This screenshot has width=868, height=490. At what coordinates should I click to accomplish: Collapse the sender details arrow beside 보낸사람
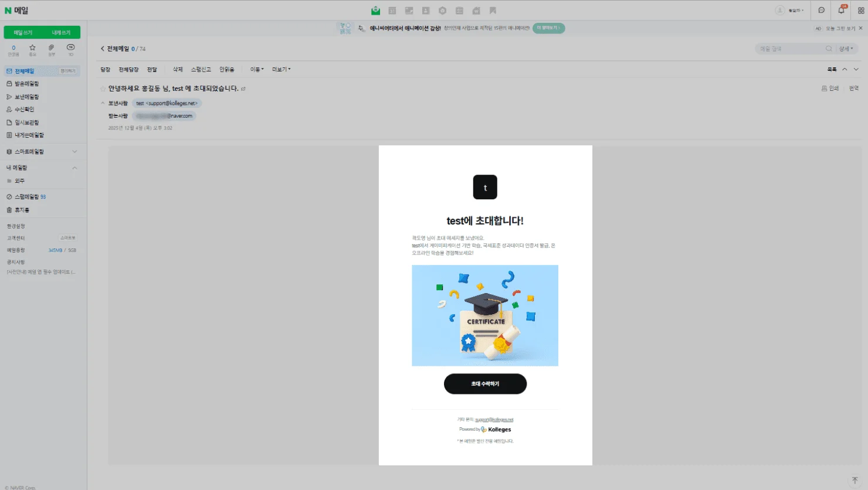pyautogui.click(x=103, y=103)
